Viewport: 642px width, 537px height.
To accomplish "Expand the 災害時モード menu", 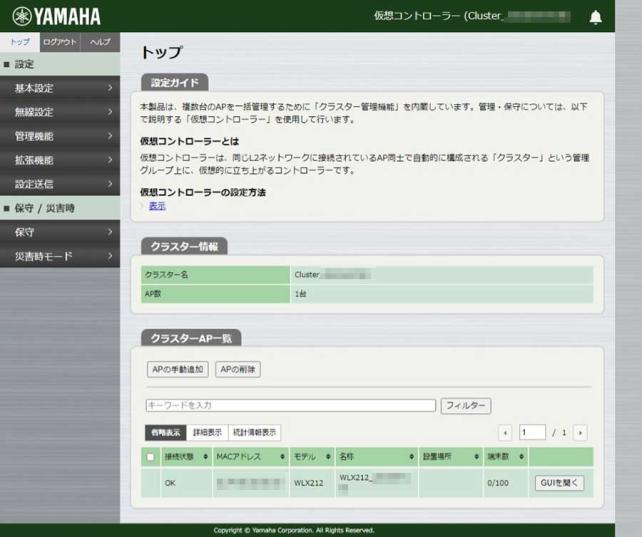I will (x=60, y=256).
